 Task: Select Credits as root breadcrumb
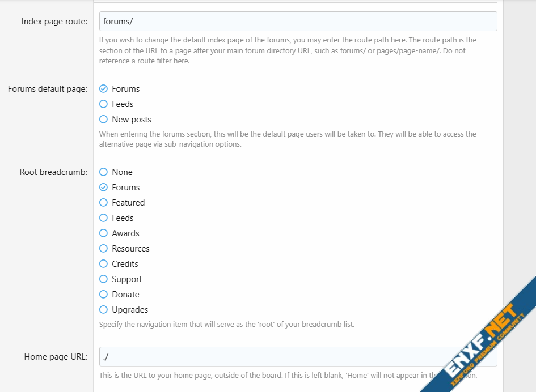coord(103,264)
